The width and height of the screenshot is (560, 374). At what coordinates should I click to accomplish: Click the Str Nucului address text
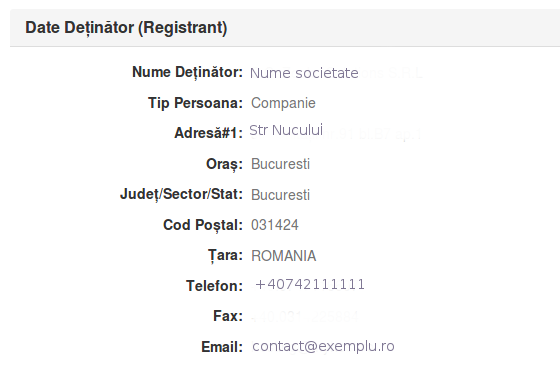coord(286,130)
